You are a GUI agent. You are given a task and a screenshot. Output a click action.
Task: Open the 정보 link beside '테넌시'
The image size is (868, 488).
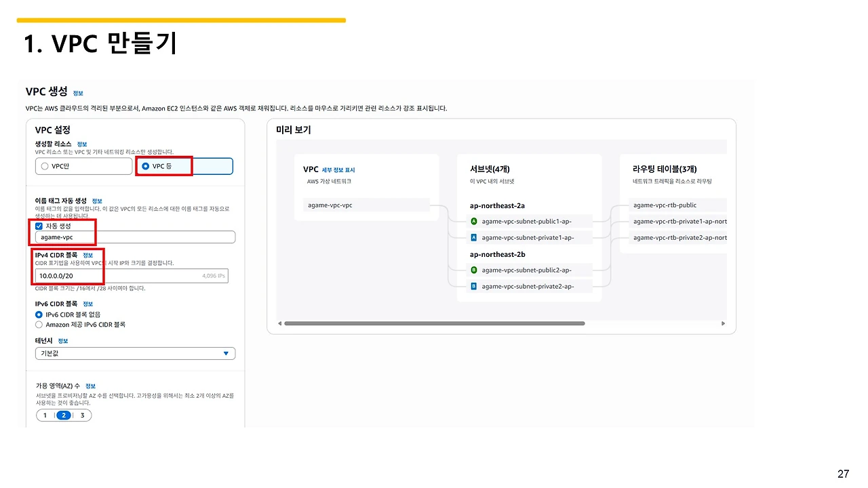[x=63, y=341]
